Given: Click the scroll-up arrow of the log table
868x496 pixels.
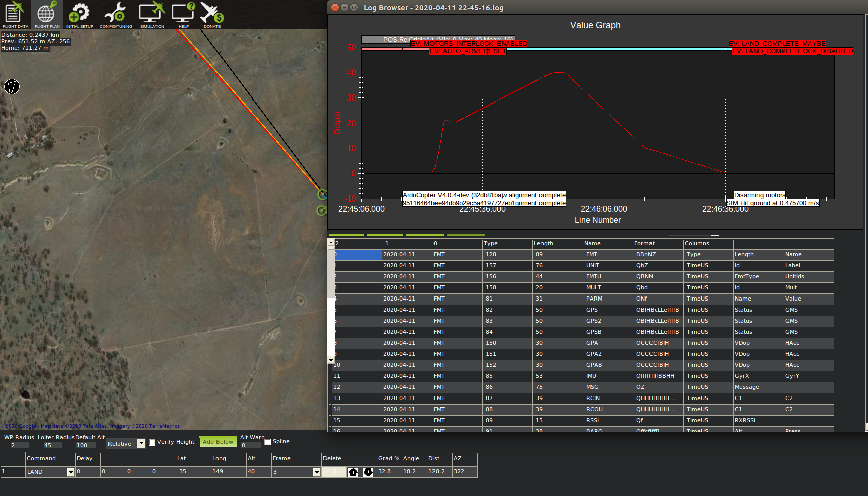Looking at the screenshot, I should tap(331, 242).
